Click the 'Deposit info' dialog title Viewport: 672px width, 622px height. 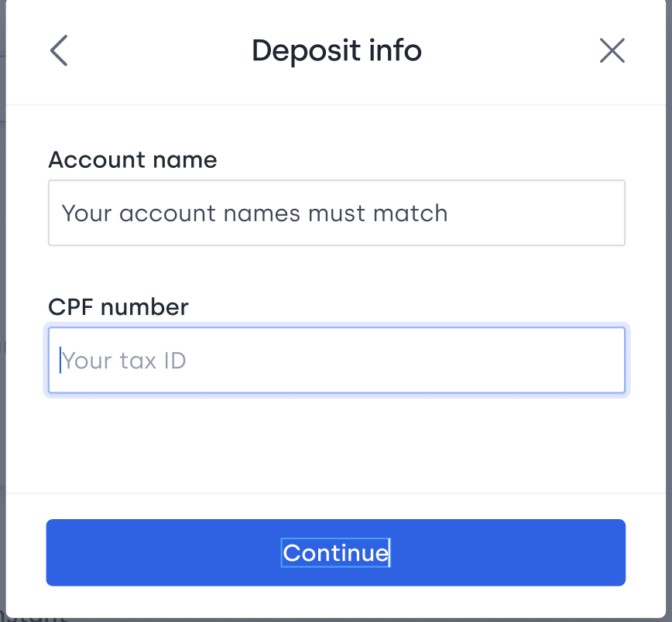(x=337, y=50)
